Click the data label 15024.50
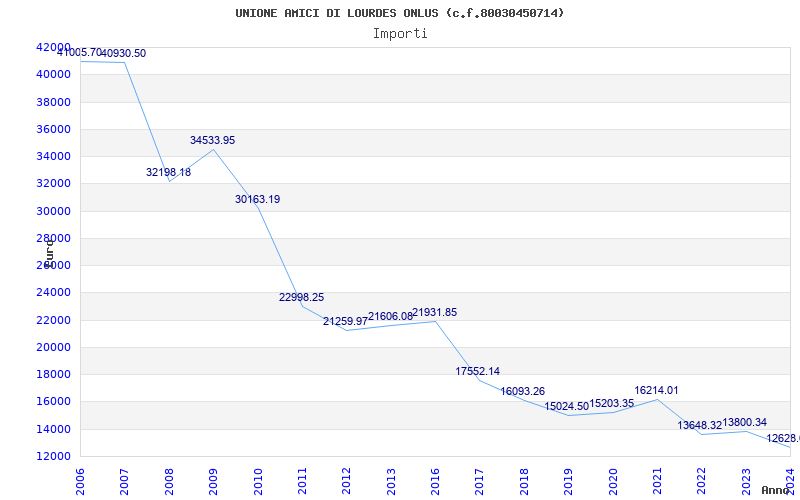The width and height of the screenshot is (800, 500). click(567, 407)
